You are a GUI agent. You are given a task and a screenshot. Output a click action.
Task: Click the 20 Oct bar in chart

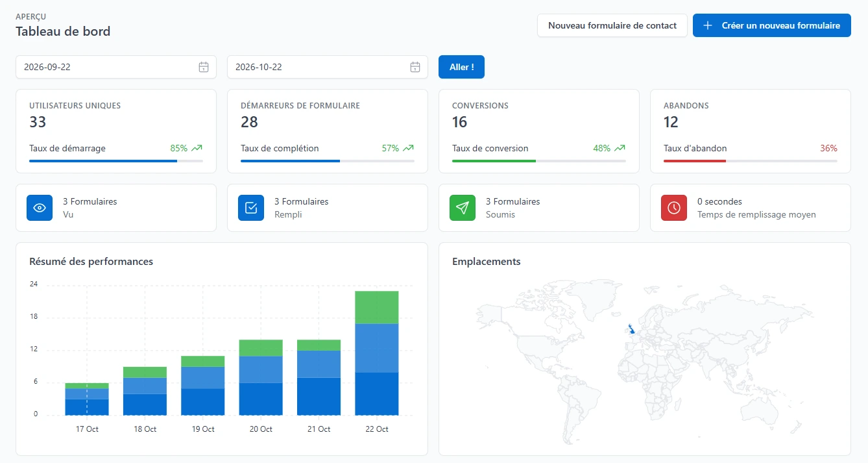click(261, 377)
